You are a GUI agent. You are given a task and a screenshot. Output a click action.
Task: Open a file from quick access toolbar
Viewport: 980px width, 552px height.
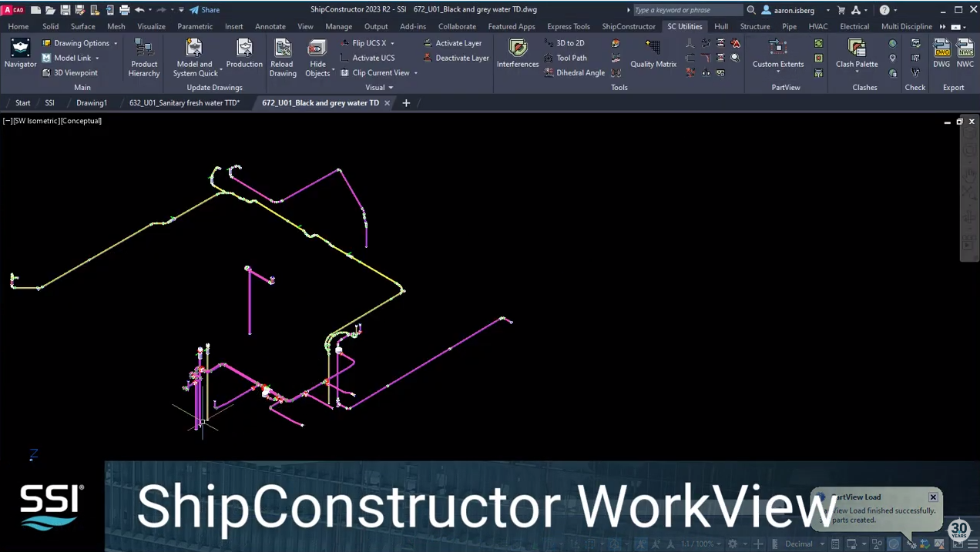pos(51,10)
